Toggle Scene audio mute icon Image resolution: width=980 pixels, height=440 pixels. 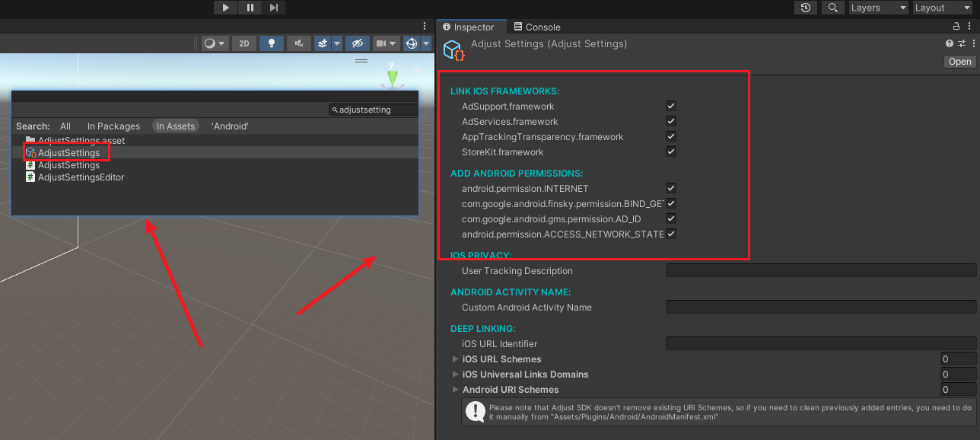click(300, 43)
